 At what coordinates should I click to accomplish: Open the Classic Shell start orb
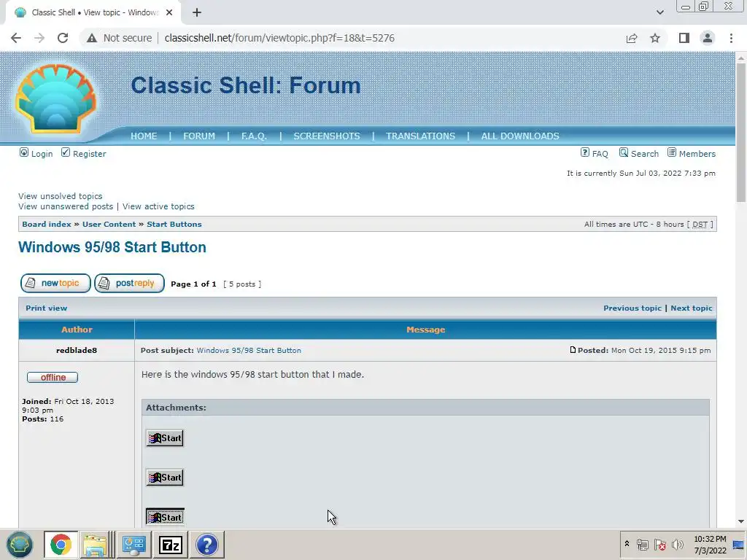[x=20, y=545]
